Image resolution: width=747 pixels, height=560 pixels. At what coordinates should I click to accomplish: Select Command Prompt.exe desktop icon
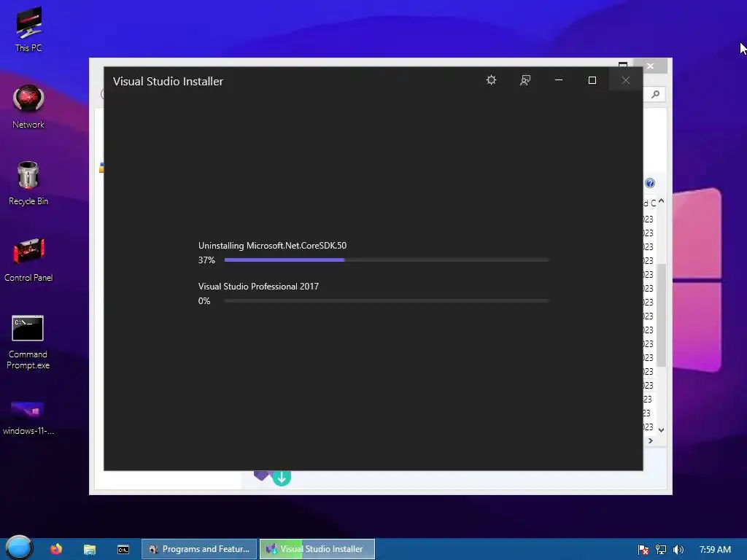pyautogui.click(x=28, y=343)
